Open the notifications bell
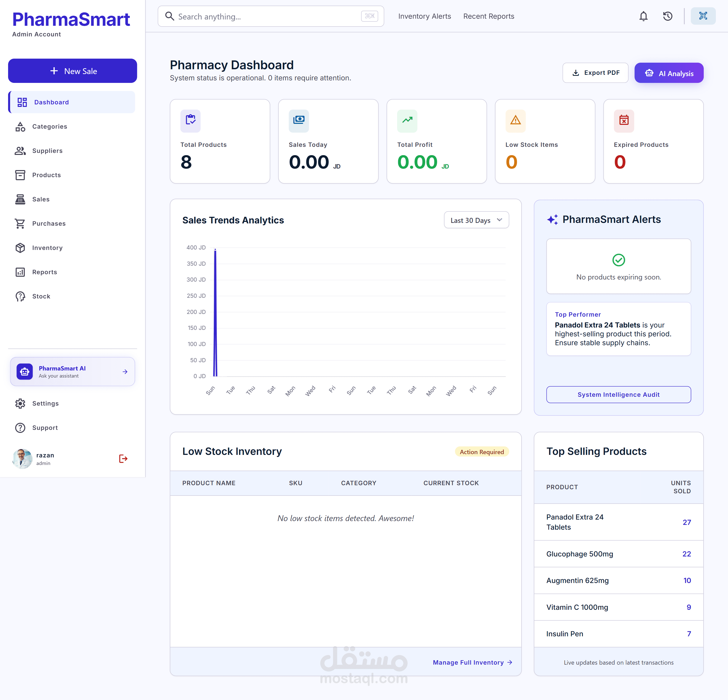 coord(643,16)
